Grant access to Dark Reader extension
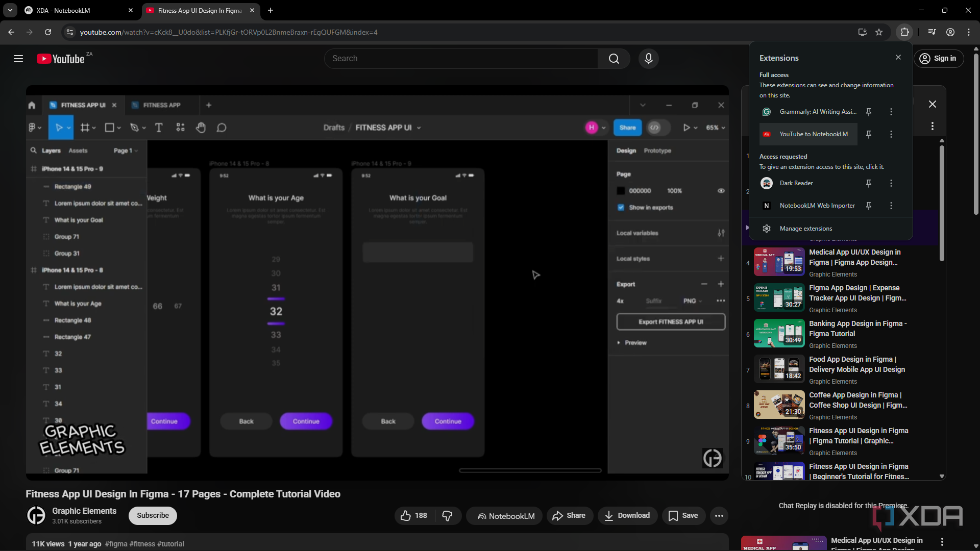 point(808,183)
